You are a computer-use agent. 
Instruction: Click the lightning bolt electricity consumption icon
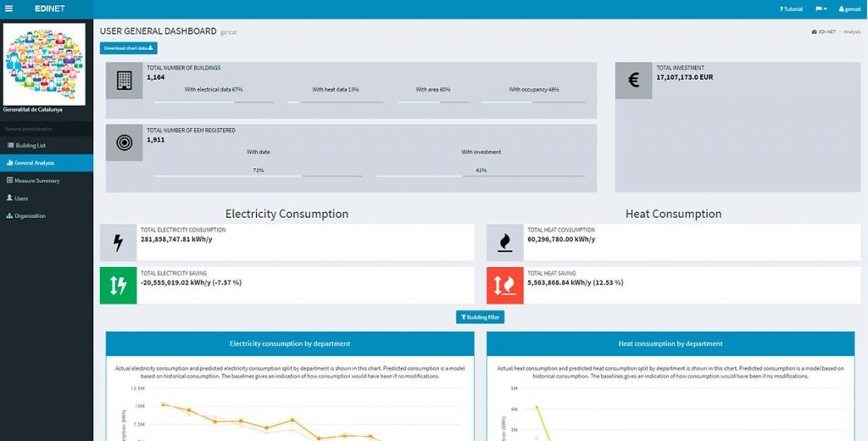pyautogui.click(x=118, y=243)
